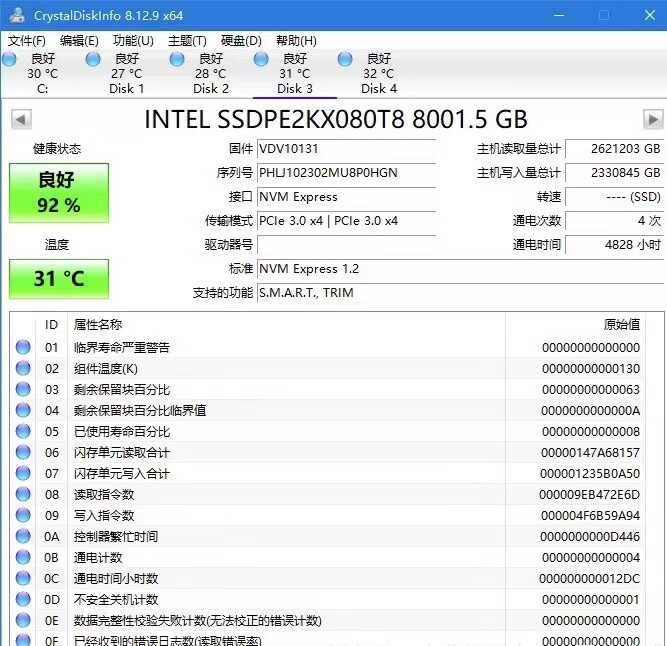The image size is (667, 646).
Task: Click status orb for 已使用寿命百分比 row
Action: (23, 431)
